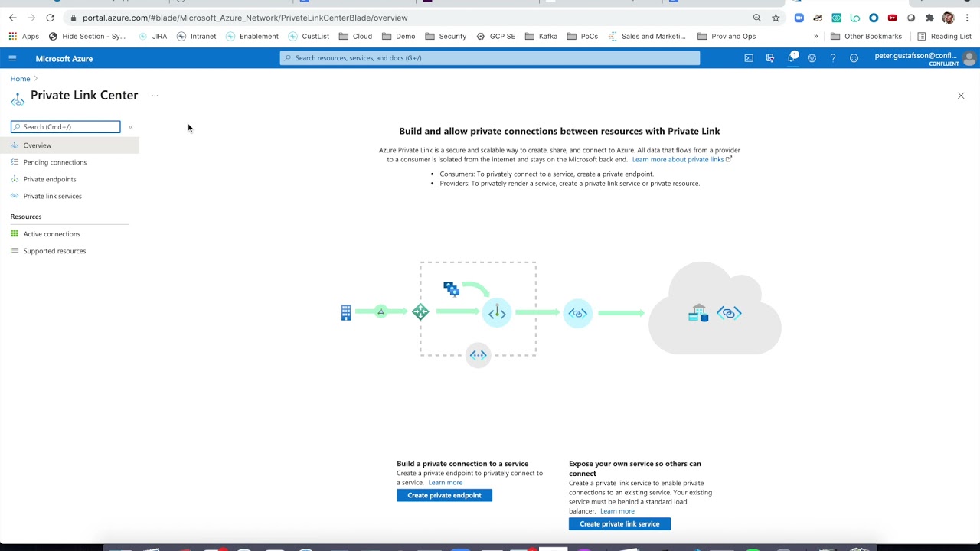The width and height of the screenshot is (980, 551).
Task: Open the Directories and subscriptions filter icon
Action: pyautogui.click(x=769, y=58)
